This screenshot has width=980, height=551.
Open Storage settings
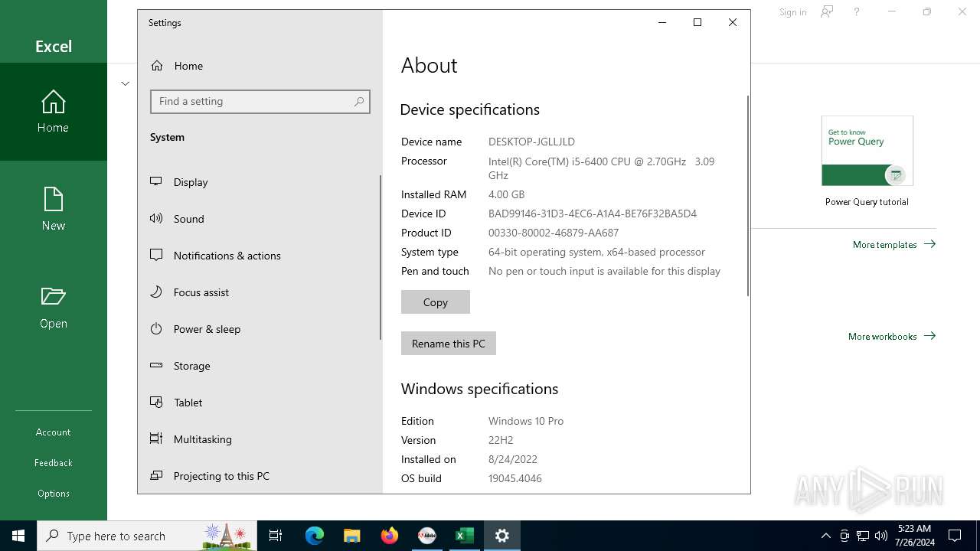tap(259, 366)
